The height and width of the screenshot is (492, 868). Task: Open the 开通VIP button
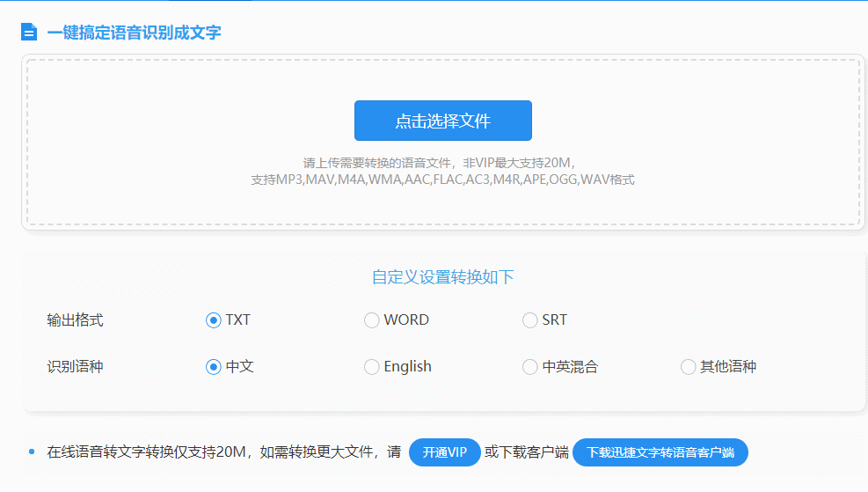pyautogui.click(x=444, y=452)
